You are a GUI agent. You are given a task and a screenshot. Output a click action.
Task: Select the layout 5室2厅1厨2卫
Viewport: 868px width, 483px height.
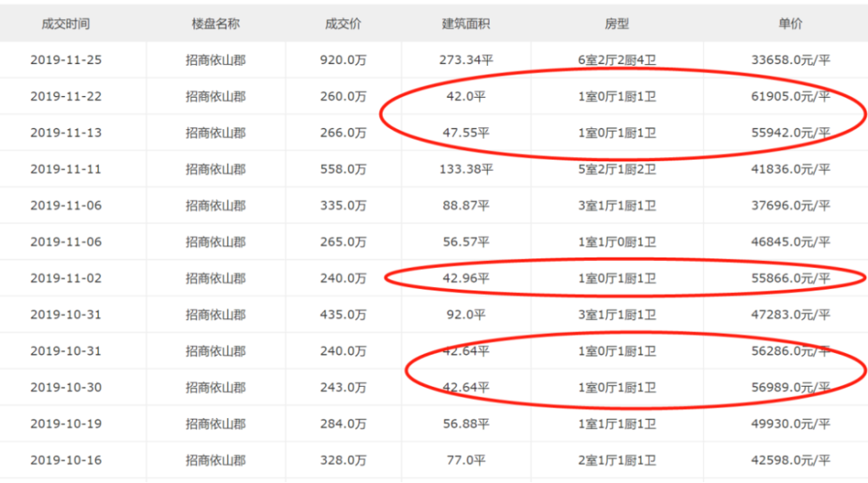(617, 169)
